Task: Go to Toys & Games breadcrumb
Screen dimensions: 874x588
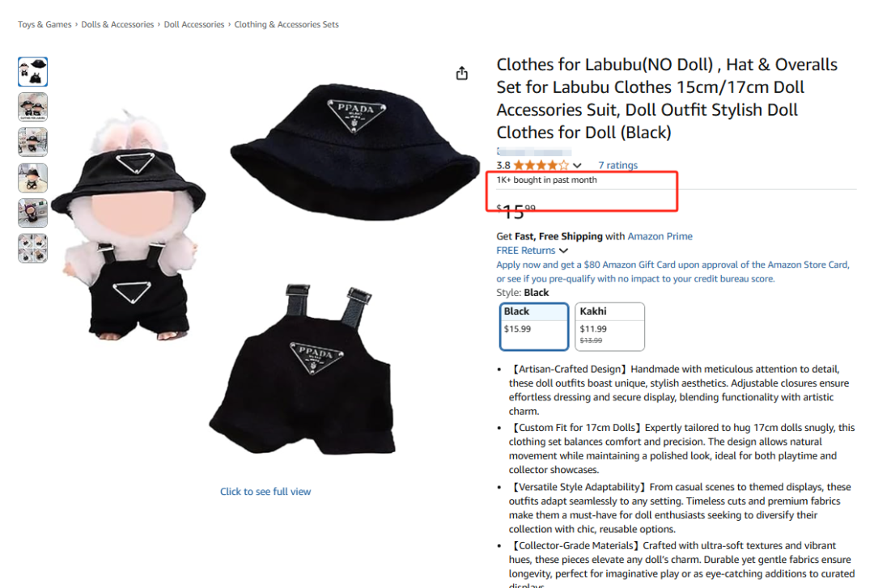Action: click(45, 24)
